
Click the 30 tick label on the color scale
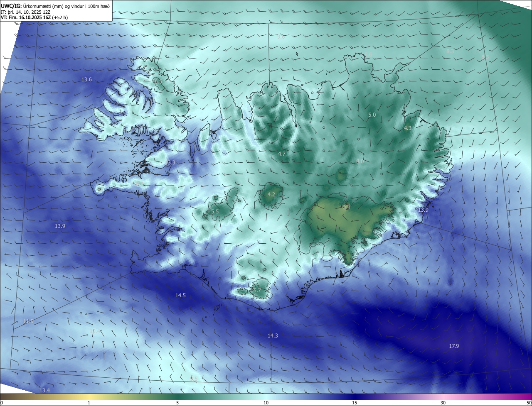pos(443,403)
